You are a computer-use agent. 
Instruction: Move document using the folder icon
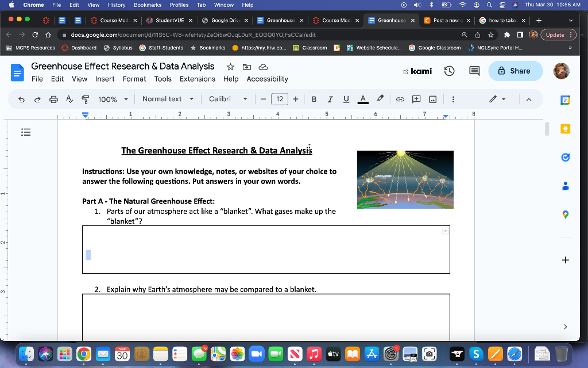click(x=247, y=67)
